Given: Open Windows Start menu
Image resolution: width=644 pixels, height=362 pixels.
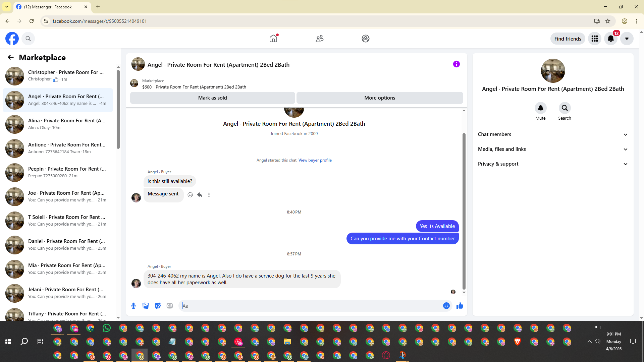Looking at the screenshot, I should click(8, 342).
